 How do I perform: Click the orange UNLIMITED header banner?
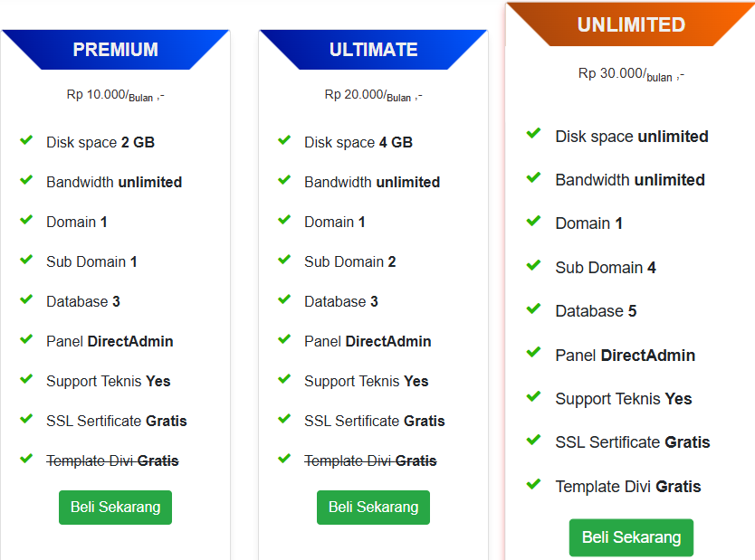tap(631, 24)
